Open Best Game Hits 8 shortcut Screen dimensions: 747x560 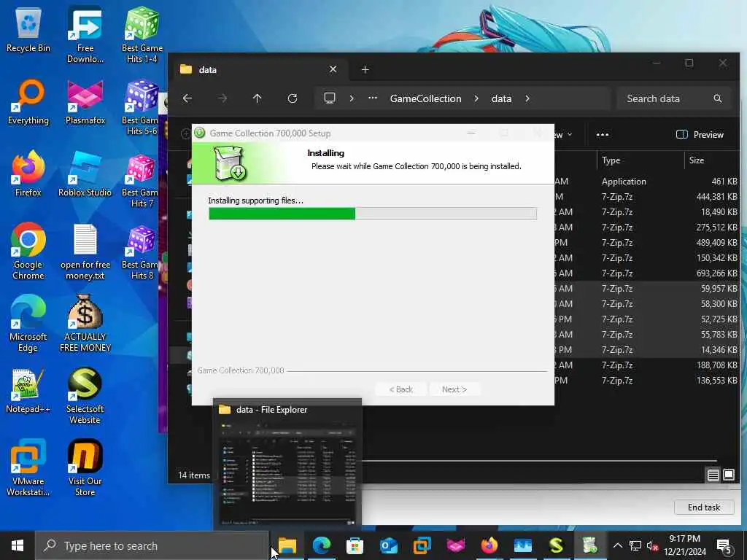(140, 252)
